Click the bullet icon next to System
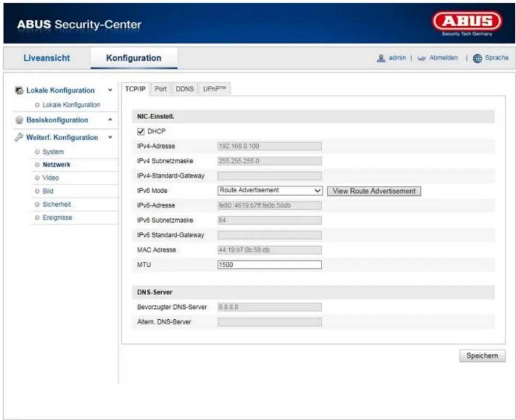 click(x=37, y=152)
